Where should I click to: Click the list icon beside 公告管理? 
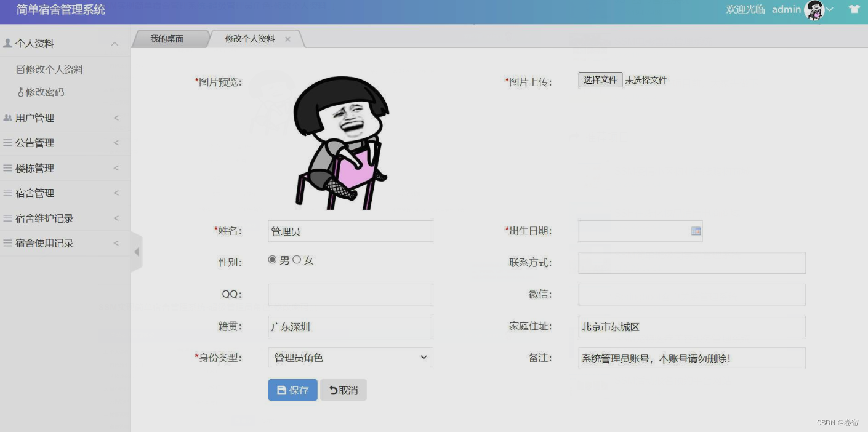pos(8,143)
